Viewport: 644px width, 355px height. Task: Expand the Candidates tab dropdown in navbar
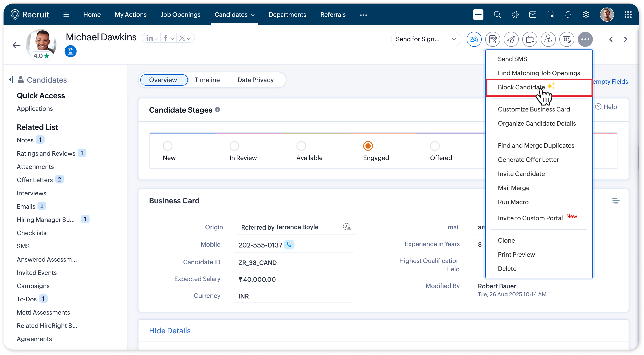253,15
